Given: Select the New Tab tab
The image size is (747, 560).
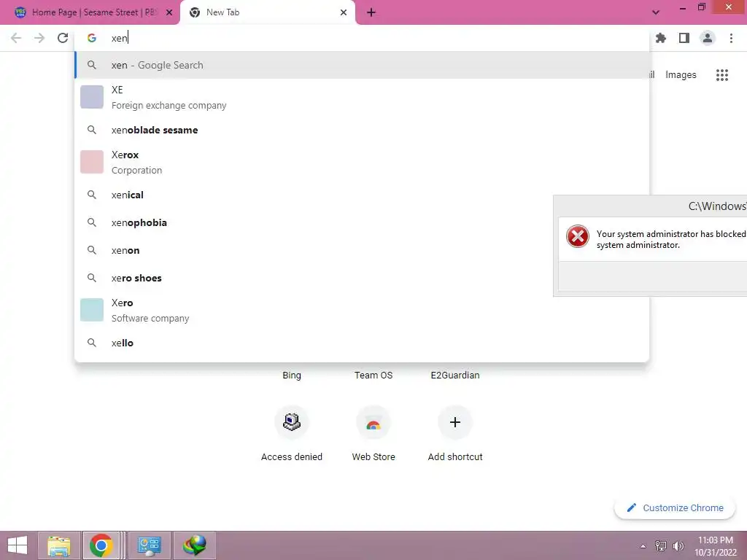Looking at the screenshot, I should (267, 12).
